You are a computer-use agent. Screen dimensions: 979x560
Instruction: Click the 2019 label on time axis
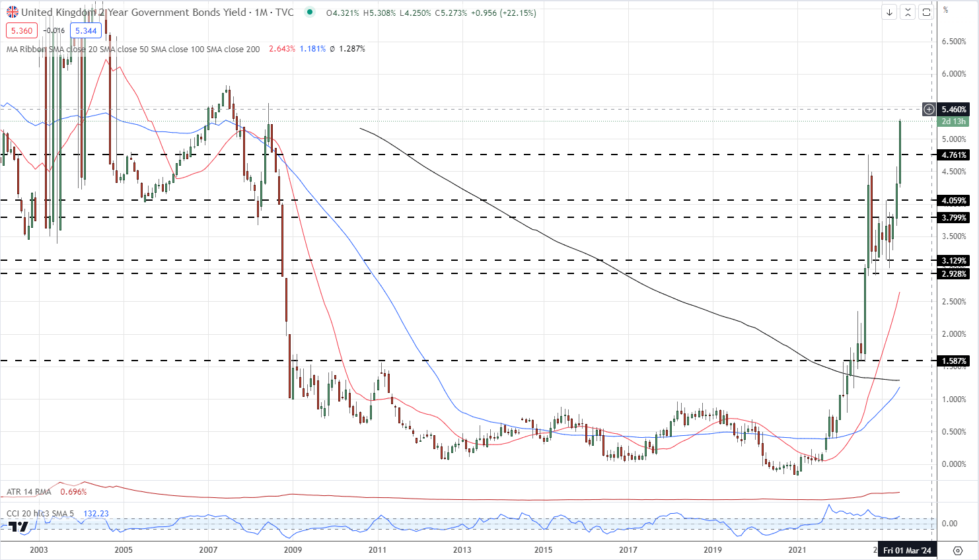713,550
